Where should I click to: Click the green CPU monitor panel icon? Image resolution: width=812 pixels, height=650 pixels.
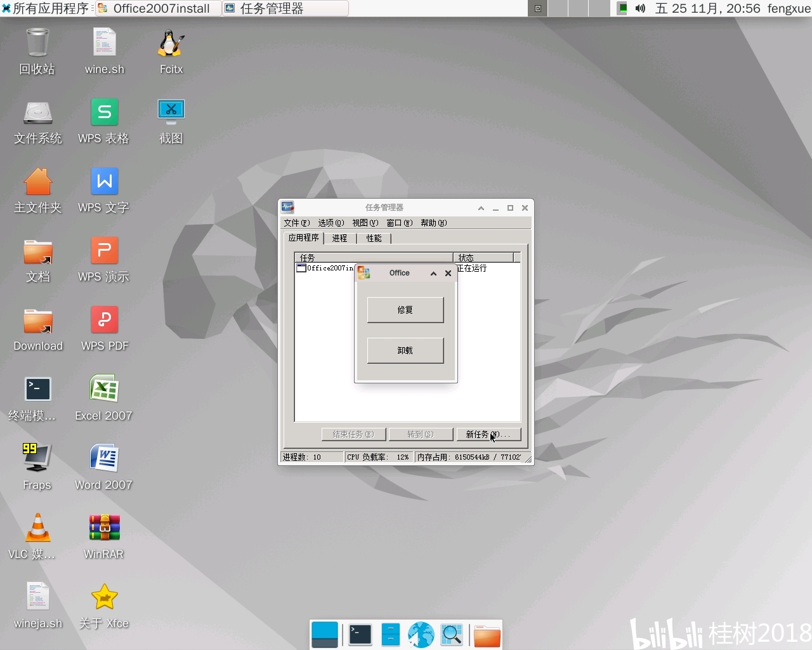[622, 8]
